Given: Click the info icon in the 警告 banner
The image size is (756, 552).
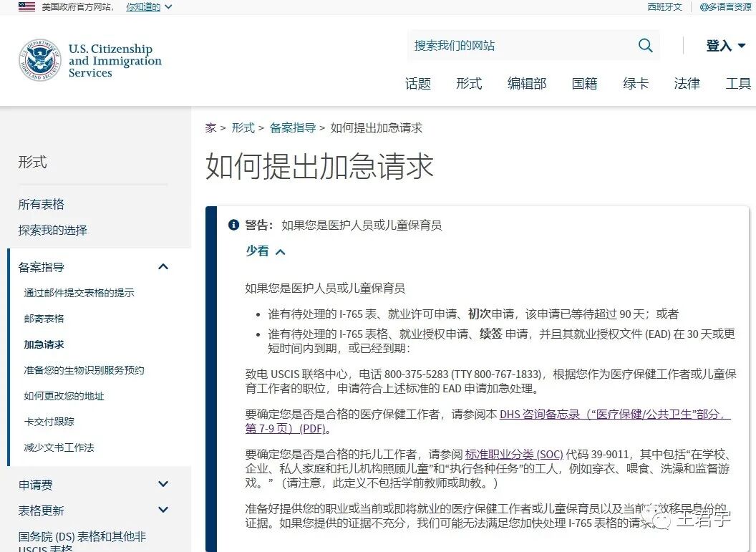Looking at the screenshot, I should click(233, 224).
